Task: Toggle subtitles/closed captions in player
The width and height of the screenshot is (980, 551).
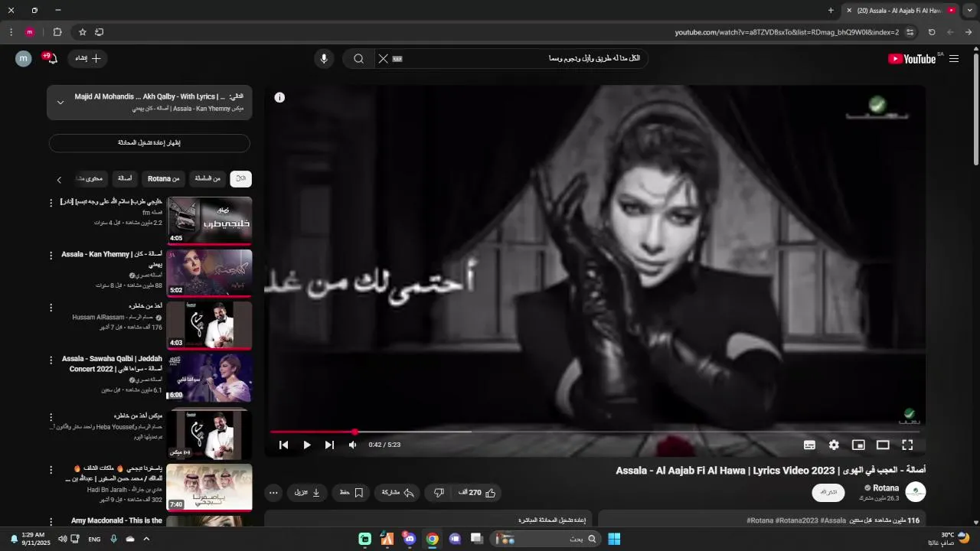Action: click(809, 445)
